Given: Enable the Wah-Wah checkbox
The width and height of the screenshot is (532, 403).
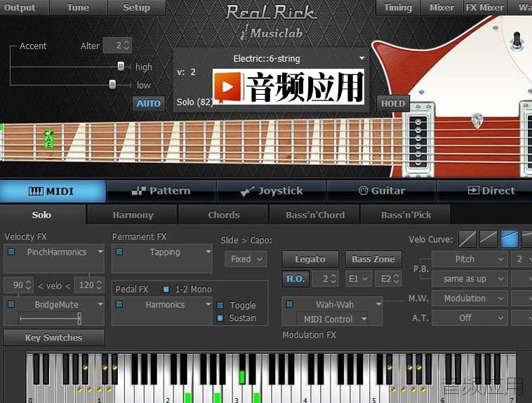Looking at the screenshot, I should [x=289, y=304].
